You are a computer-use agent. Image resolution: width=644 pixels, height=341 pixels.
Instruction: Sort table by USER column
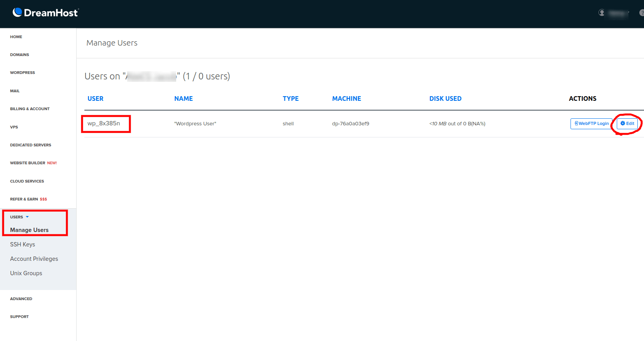pyautogui.click(x=95, y=99)
